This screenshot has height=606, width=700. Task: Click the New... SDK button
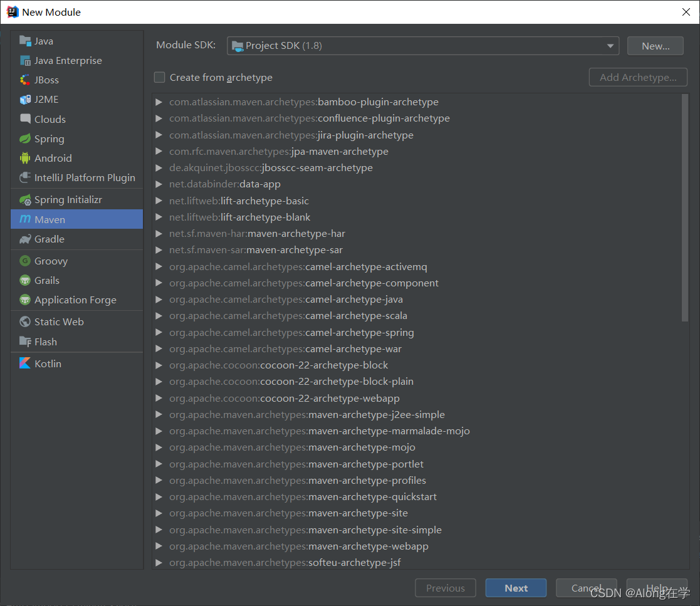655,46
